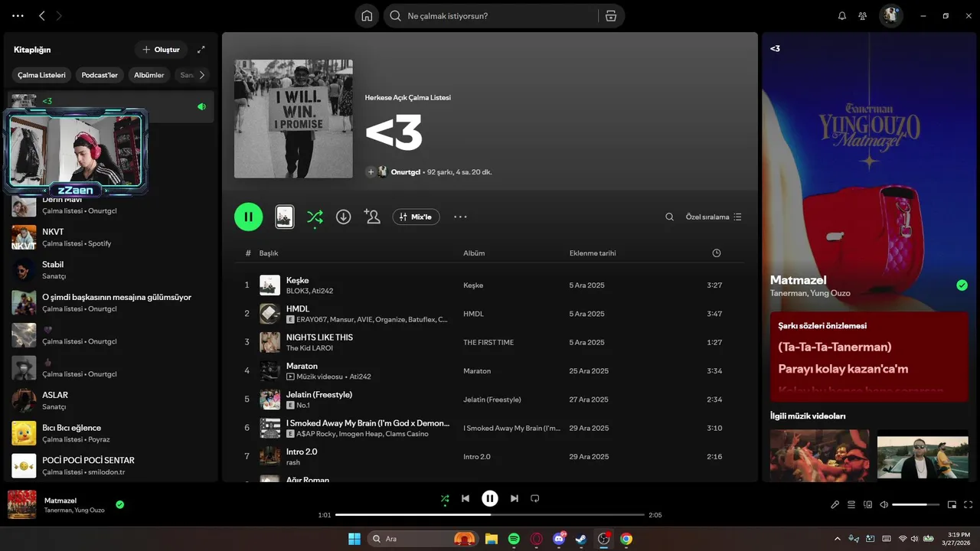Connect to a device
Screen dimensions: 980x551
pos(867,504)
